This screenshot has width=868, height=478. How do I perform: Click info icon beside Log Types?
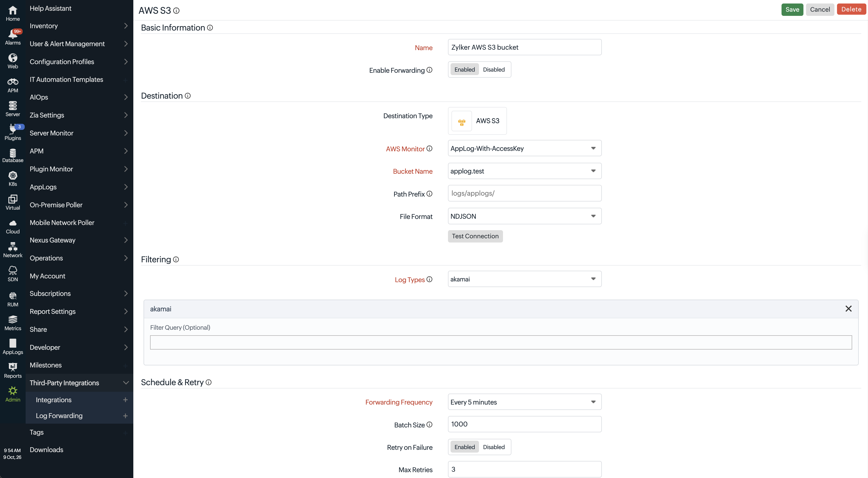click(x=429, y=279)
